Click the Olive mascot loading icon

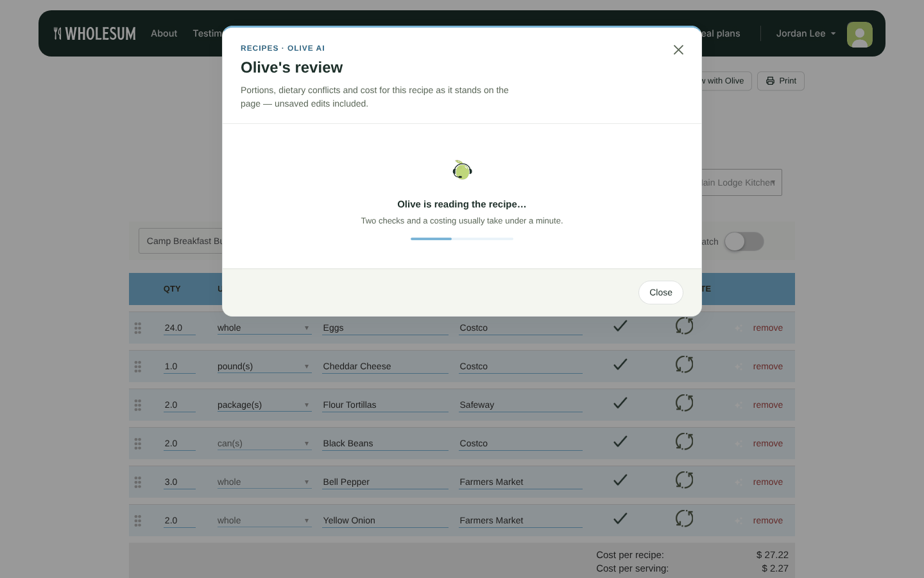tap(462, 170)
